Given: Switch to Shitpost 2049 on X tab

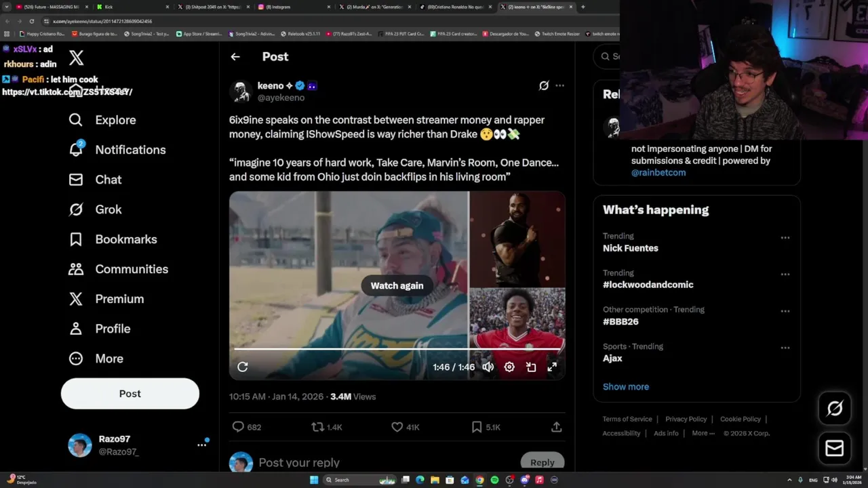Looking at the screenshot, I should [x=213, y=7].
